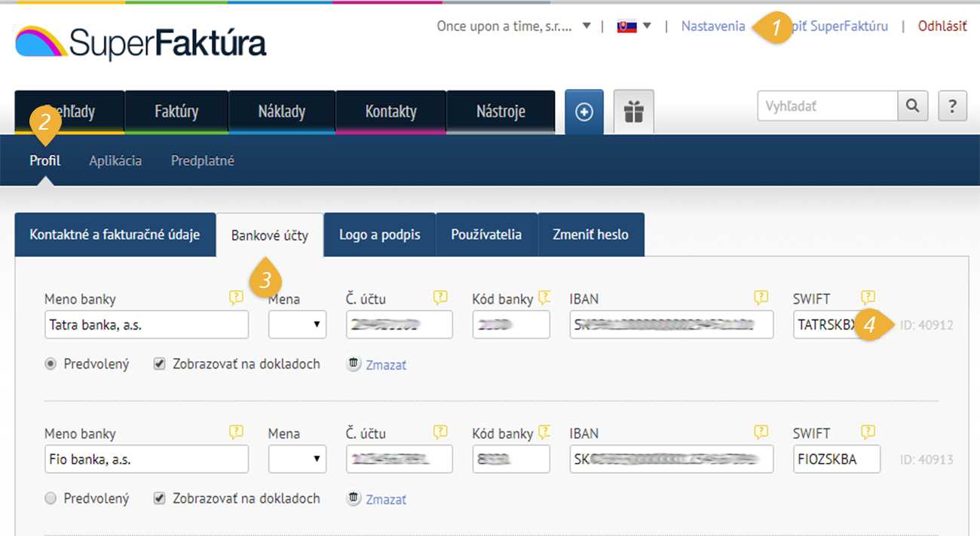Click Zmazať link for Fio banka
Screen dimensions: 980x536
[x=386, y=499]
